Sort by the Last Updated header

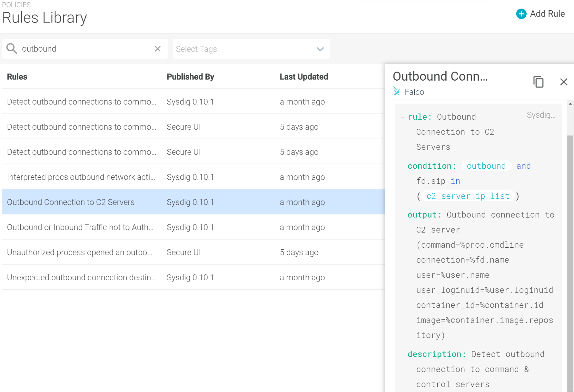[x=304, y=77]
